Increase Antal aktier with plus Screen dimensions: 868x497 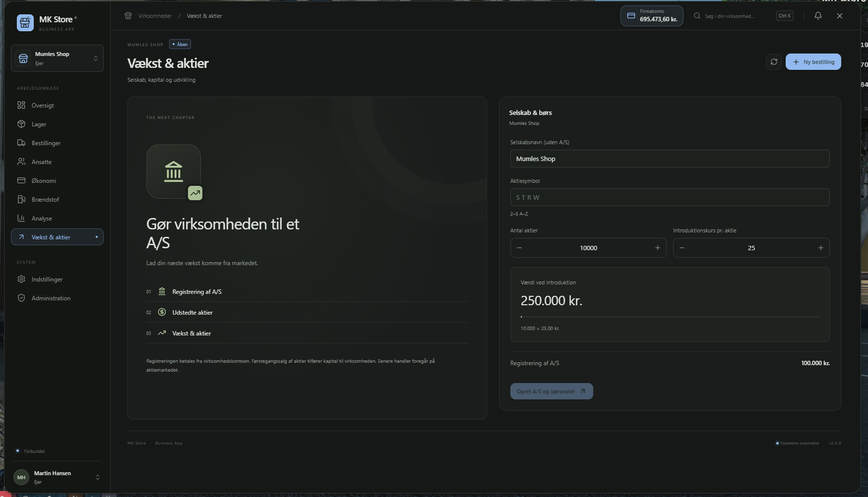(658, 248)
